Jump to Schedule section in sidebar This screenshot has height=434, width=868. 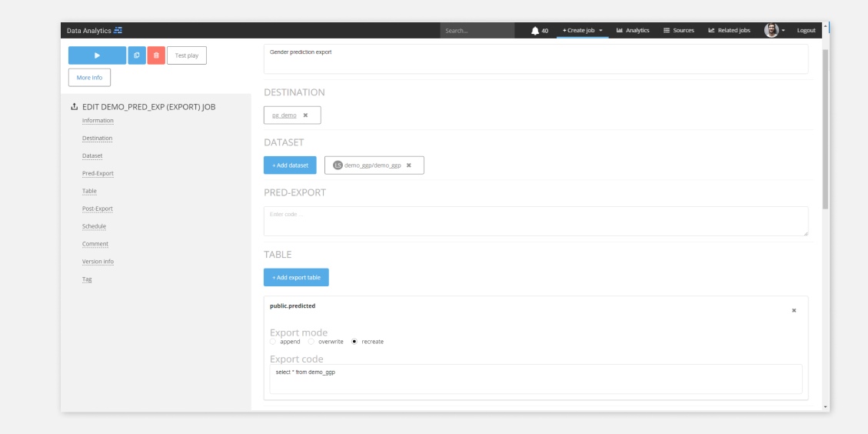click(x=94, y=226)
